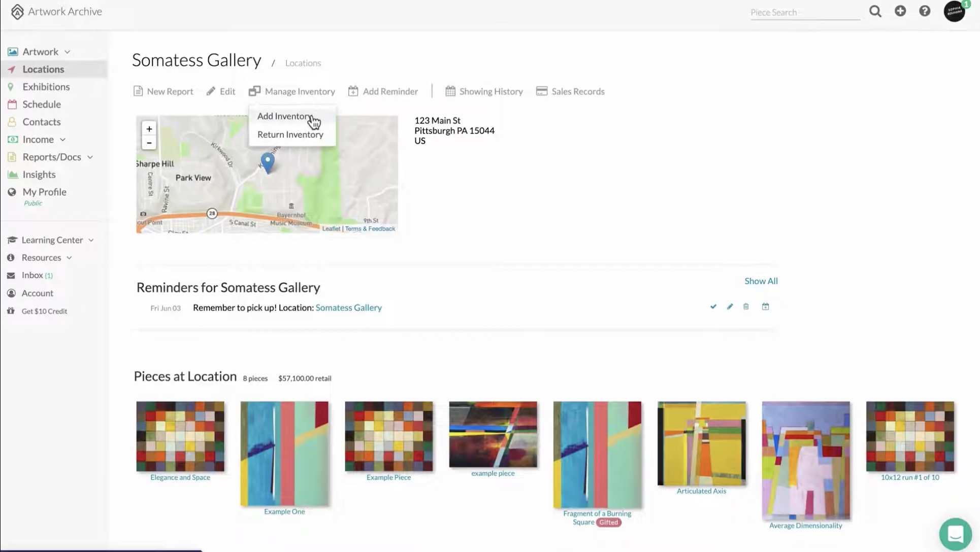Click Edit location toolbar item
The height and width of the screenshot is (552, 980).
[221, 91]
